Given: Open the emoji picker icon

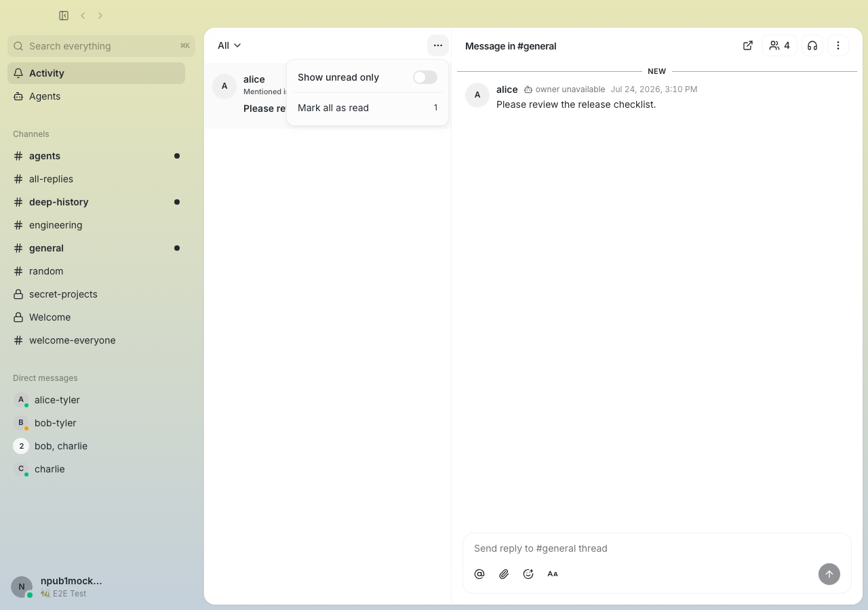Looking at the screenshot, I should 528,574.
